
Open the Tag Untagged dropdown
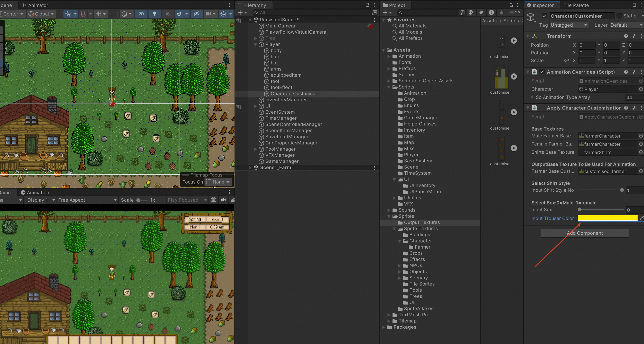pyautogui.click(x=569, y=25)
